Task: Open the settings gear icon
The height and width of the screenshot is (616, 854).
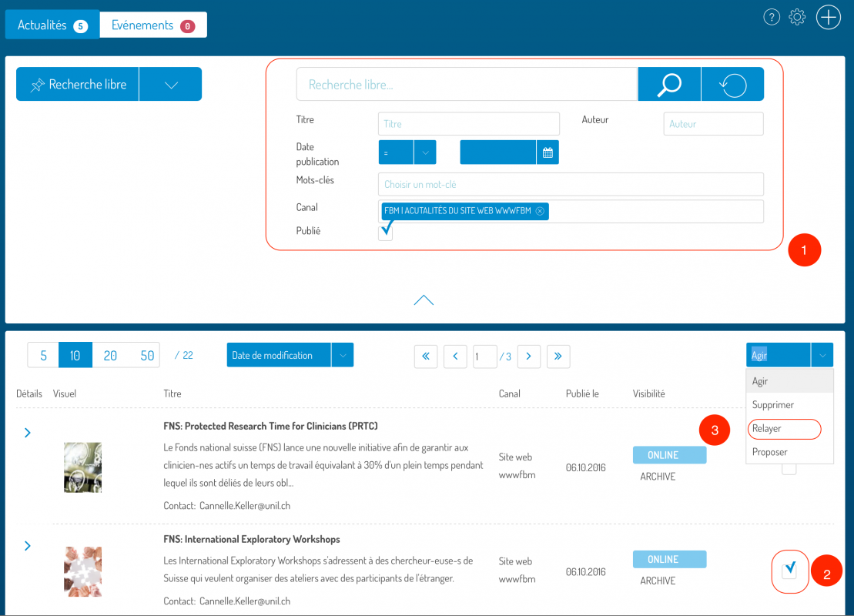Action: pyautogui.click(x=798, y=17)
